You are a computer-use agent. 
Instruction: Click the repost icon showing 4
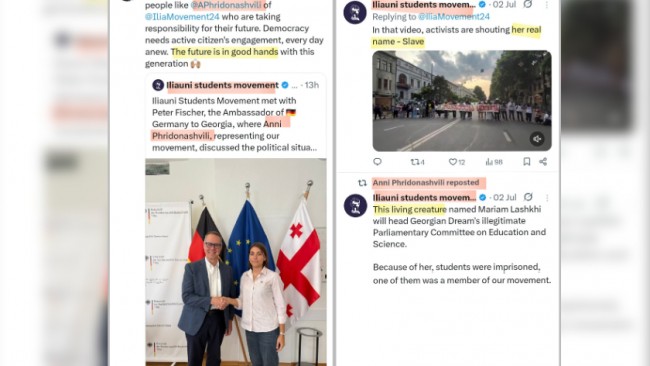click(417, 162)
